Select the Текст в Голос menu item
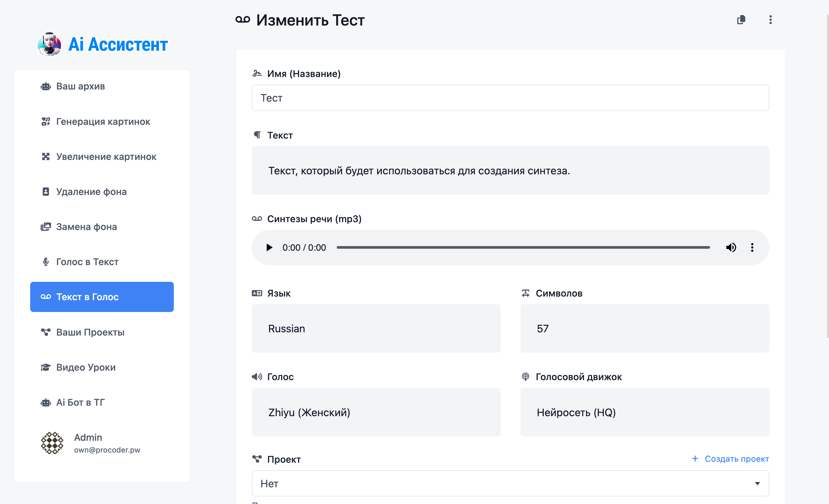 point(102,297)
